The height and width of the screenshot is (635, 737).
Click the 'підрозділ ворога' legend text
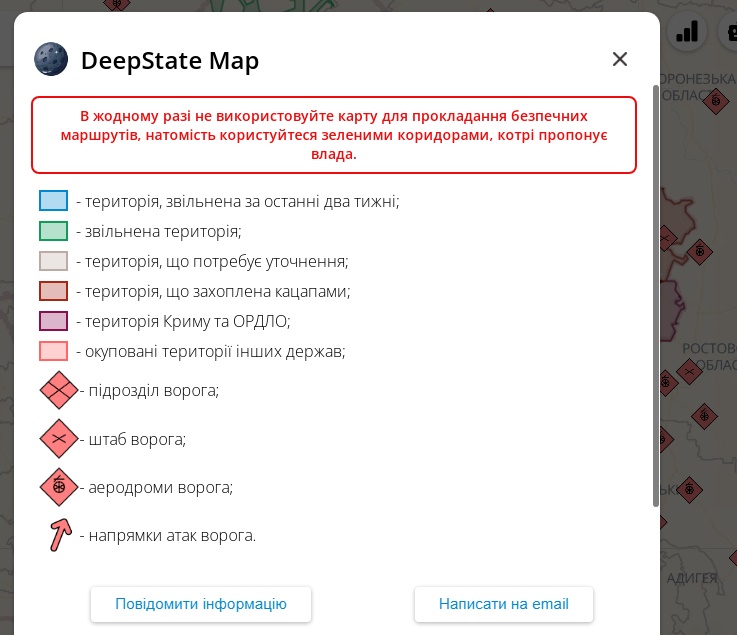pyautogui.click(x=153, y=391)
